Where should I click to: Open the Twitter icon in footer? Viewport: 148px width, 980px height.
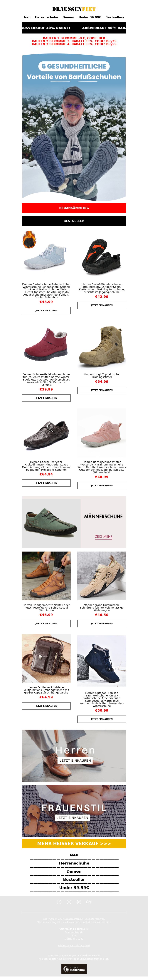pyautogui.click(x=69, y=902)
